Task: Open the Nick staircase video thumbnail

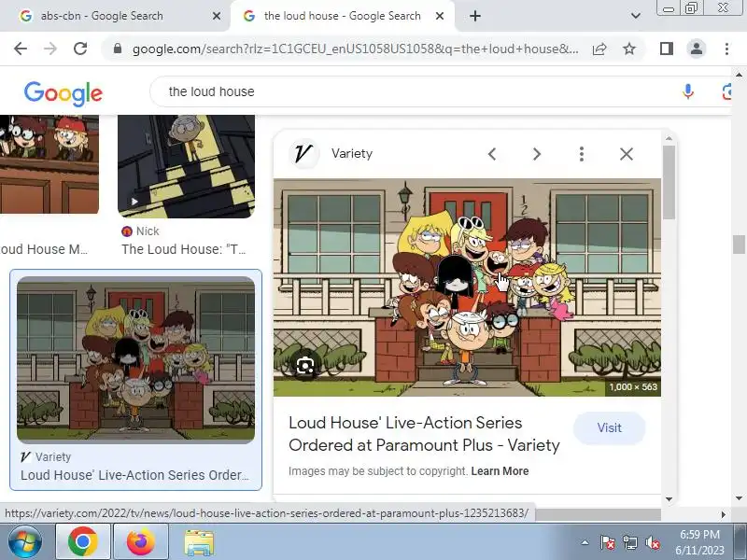Action: tap(186, 166)
